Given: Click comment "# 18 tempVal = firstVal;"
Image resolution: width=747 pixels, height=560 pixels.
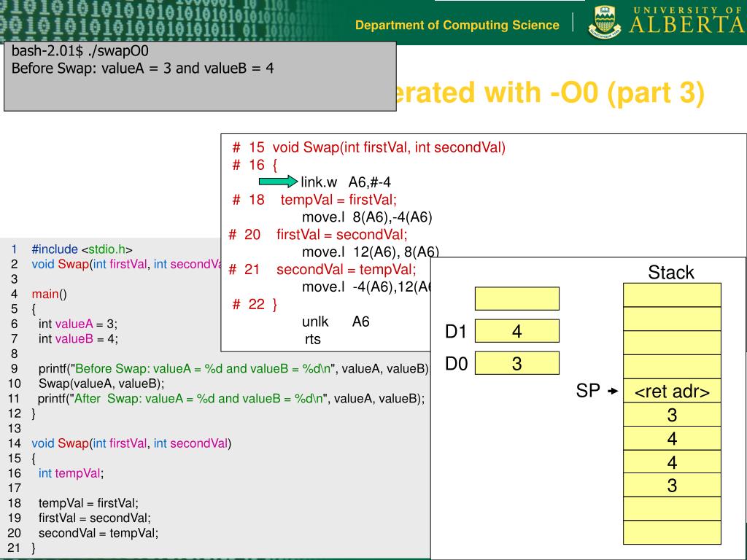Looking at the screenshot, I should [314, 200].
